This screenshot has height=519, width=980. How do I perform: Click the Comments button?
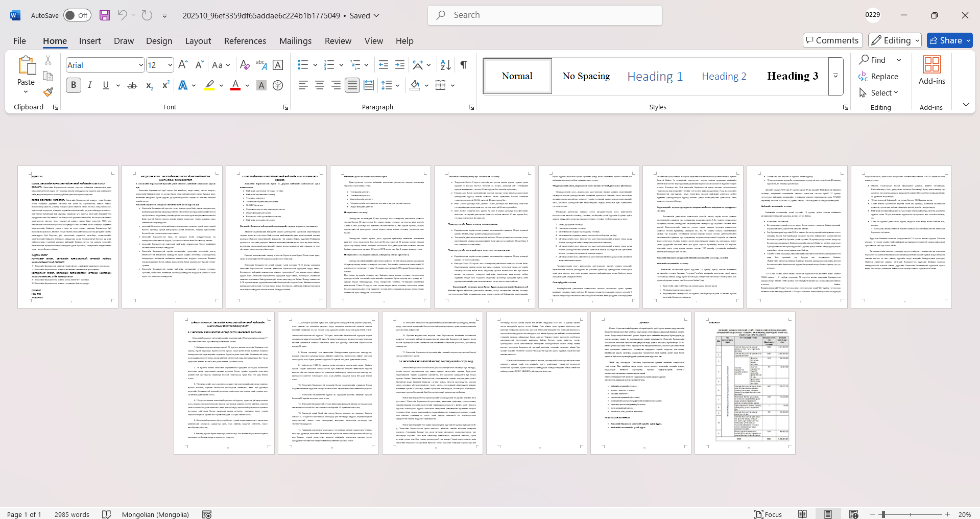click(x=832, y=40)
